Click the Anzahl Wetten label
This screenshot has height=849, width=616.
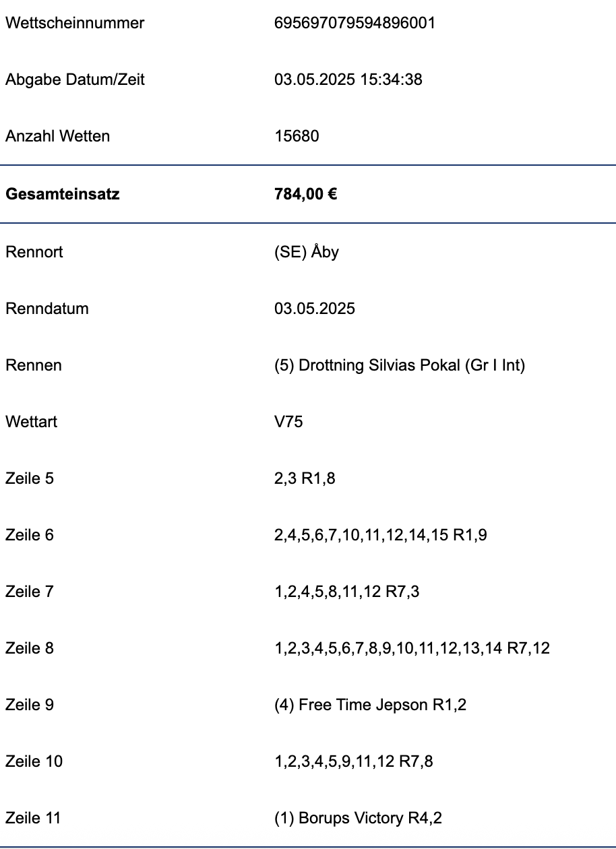tap(58, 136)
